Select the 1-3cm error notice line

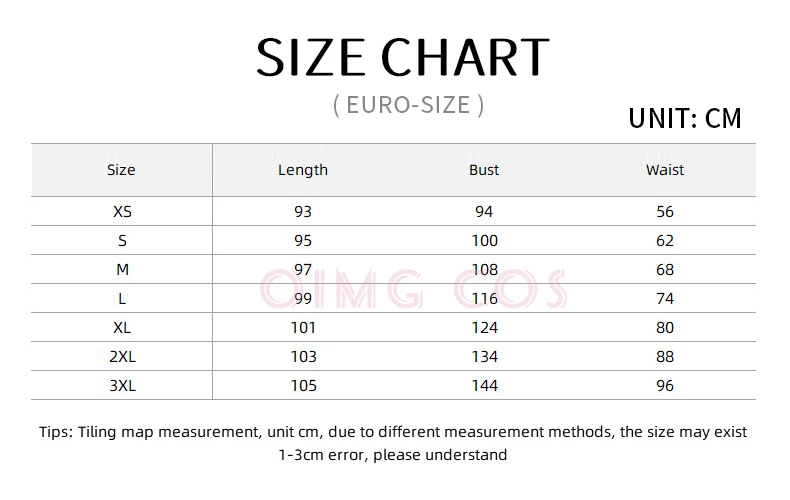point(393,455)
